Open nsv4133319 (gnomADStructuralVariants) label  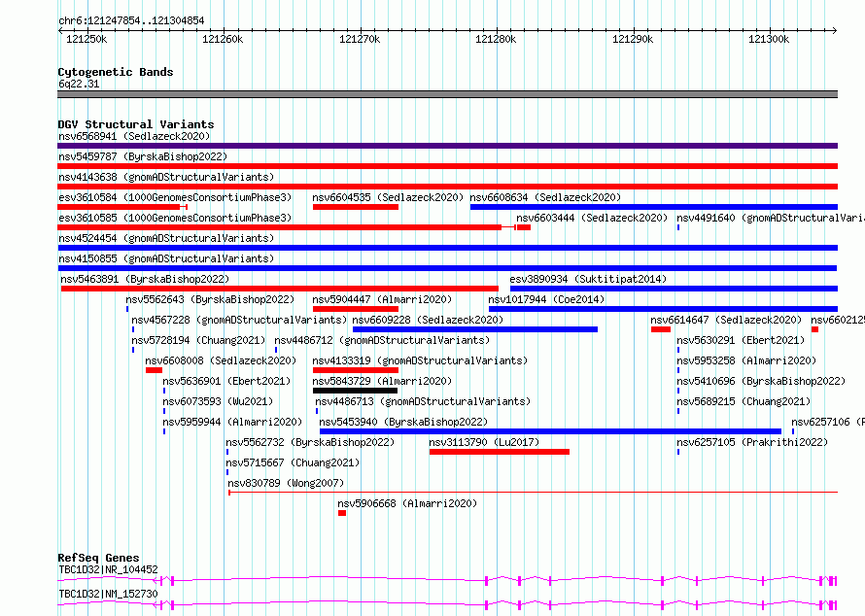(x=420, y=360)
